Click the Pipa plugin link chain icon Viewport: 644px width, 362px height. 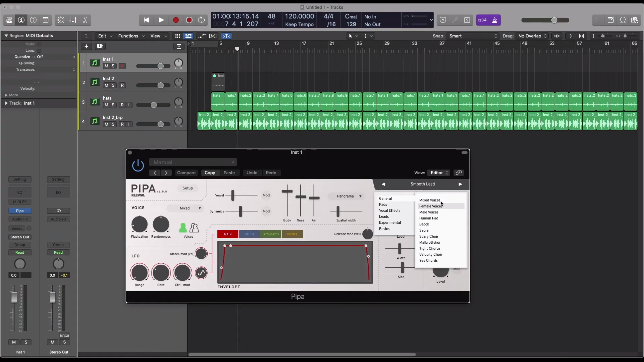coord(459,173)
